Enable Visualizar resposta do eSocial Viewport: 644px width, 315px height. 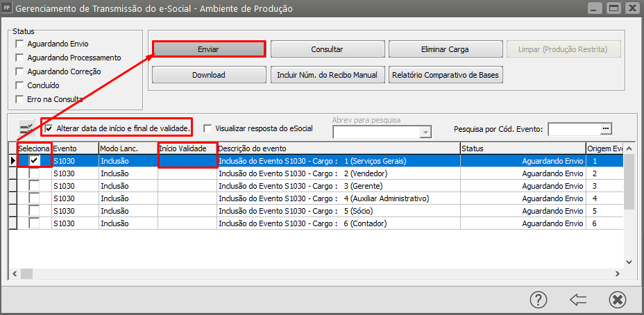[207, 128]
